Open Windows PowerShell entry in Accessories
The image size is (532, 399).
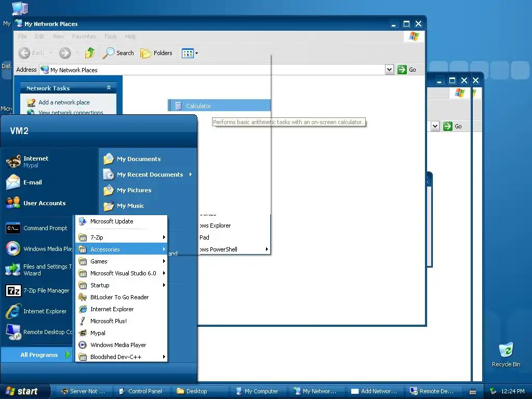234,249
